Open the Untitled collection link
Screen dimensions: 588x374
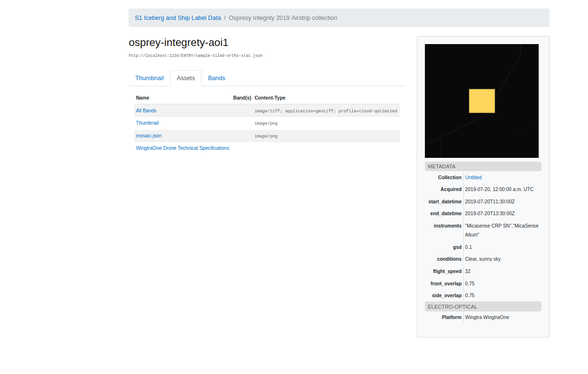[473, 177]
